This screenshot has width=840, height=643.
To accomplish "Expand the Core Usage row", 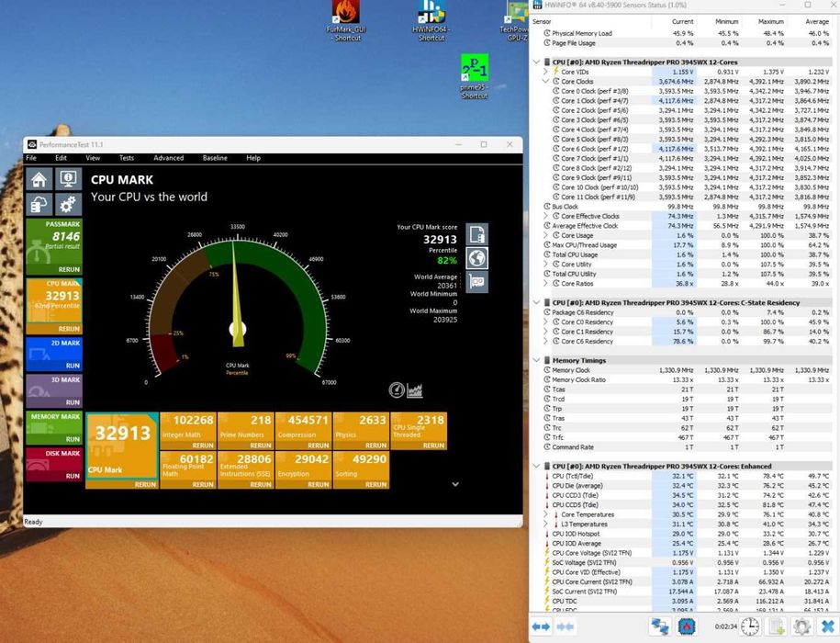I will pos(546,235).
